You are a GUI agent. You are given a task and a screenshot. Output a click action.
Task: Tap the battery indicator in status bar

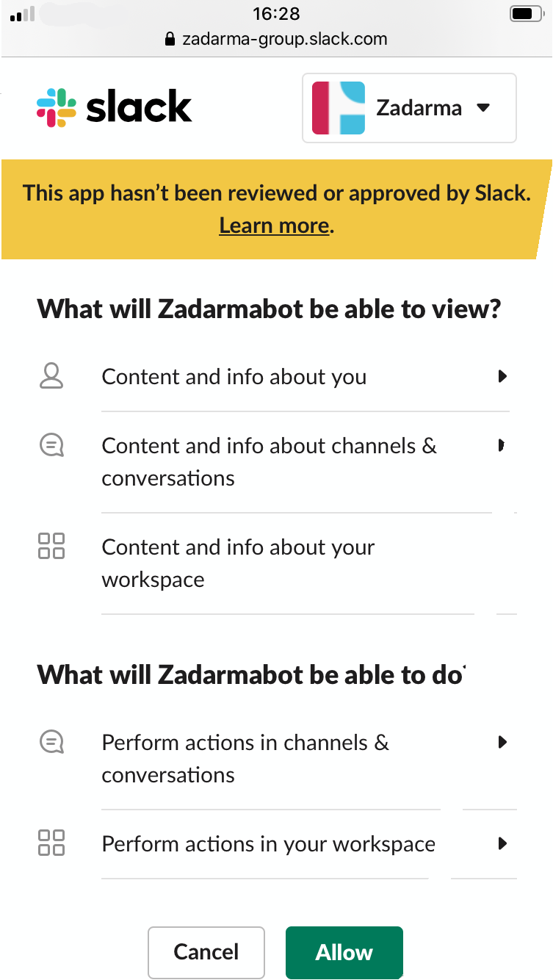tap(524, 14)
